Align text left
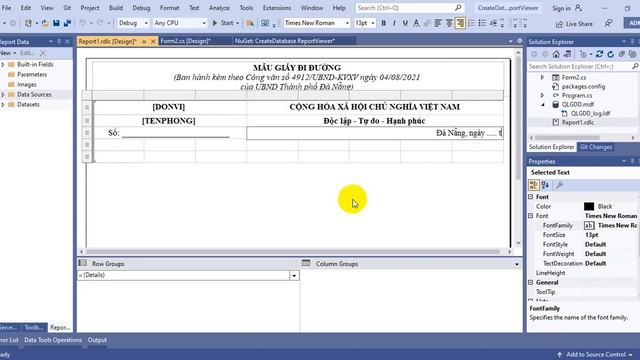 (x=438, y=23)
